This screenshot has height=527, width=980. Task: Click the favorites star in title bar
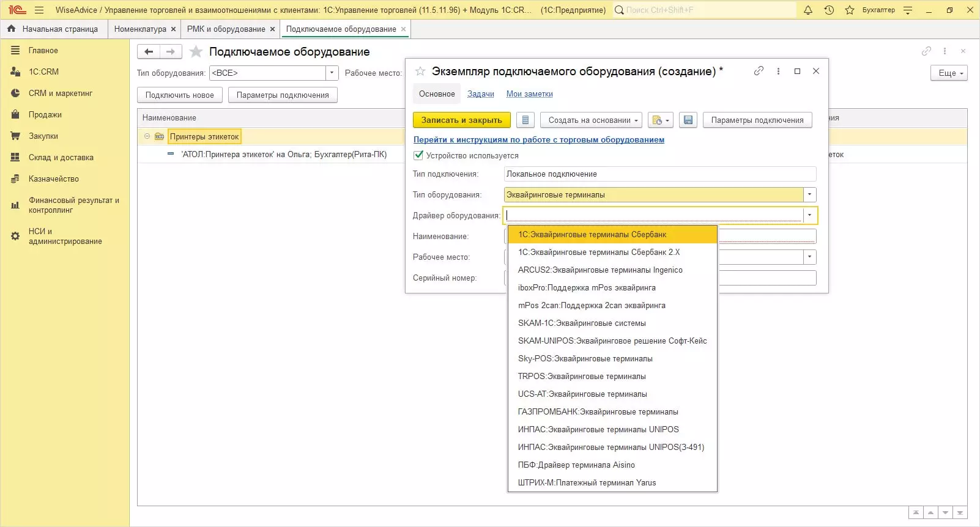click(849, 10)
